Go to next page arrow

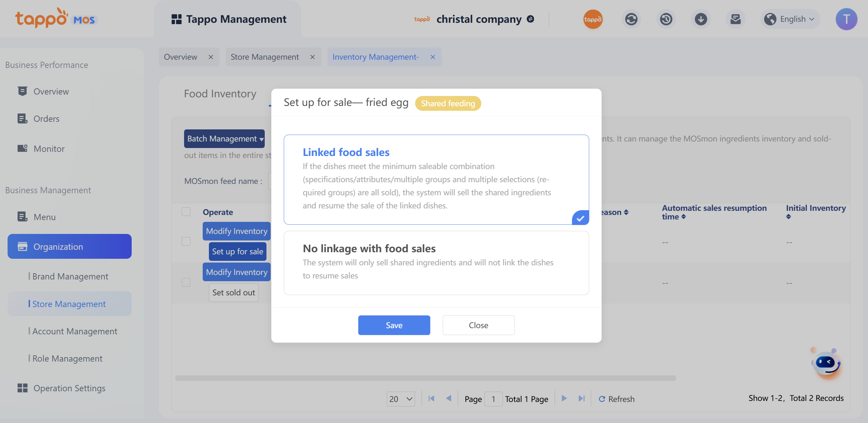564,399
